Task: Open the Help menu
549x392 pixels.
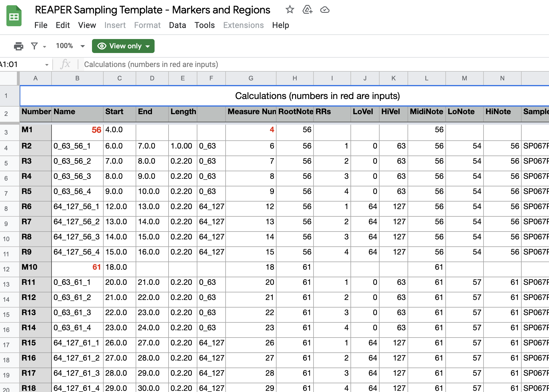Action: point(281,25)
